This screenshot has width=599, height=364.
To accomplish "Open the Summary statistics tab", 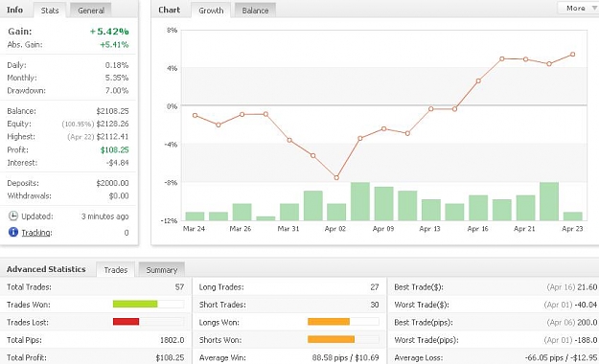I will (x=162, y=270).
